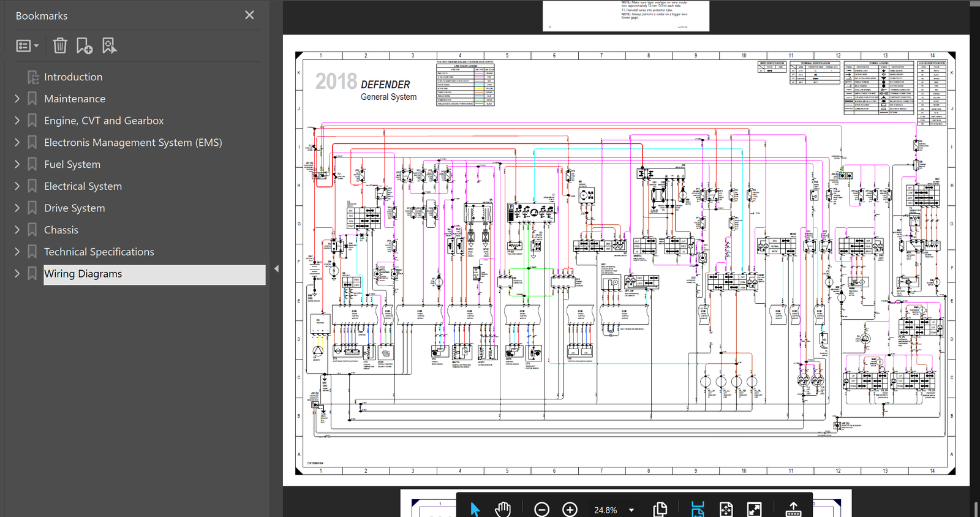Open the bookmarks options menu
This screenshot has width=980, height=517.
click(27, 46)
